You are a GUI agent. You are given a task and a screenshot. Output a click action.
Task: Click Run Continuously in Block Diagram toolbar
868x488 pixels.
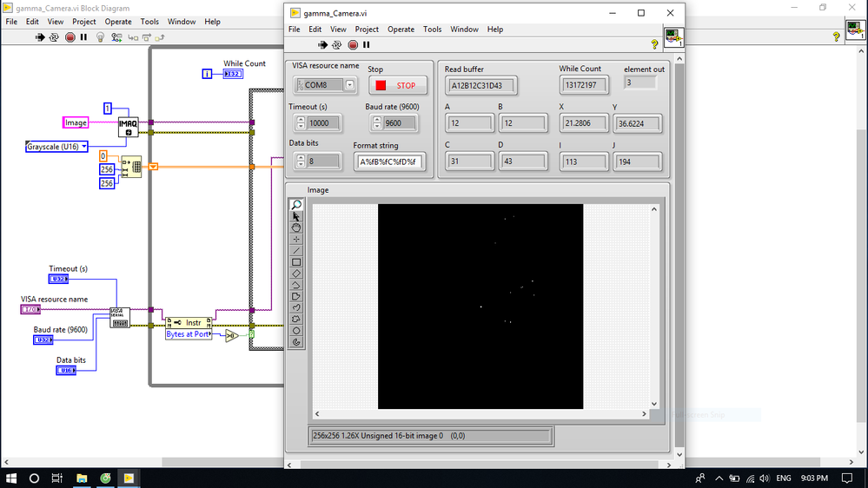(x=54, y=37)
